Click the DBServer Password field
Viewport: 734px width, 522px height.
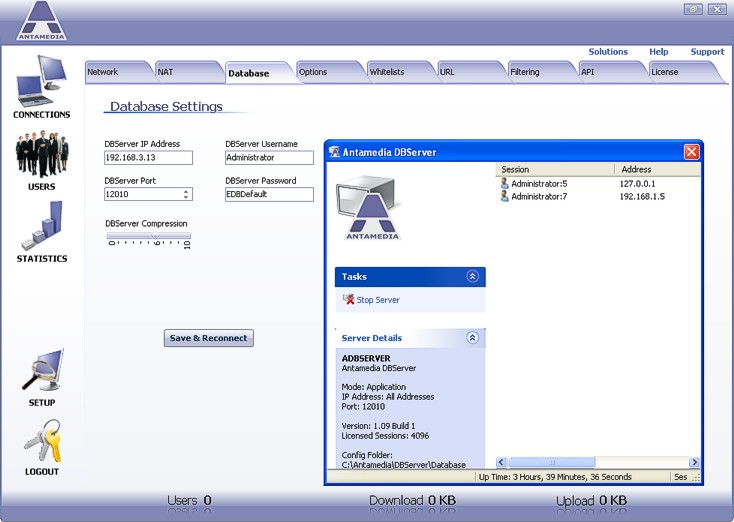pos(269,194)
